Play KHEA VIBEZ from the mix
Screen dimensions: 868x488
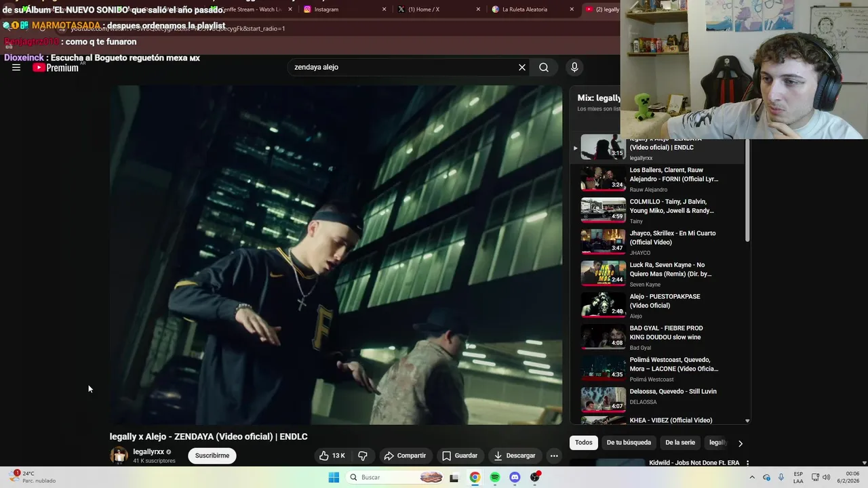point(658,420)
